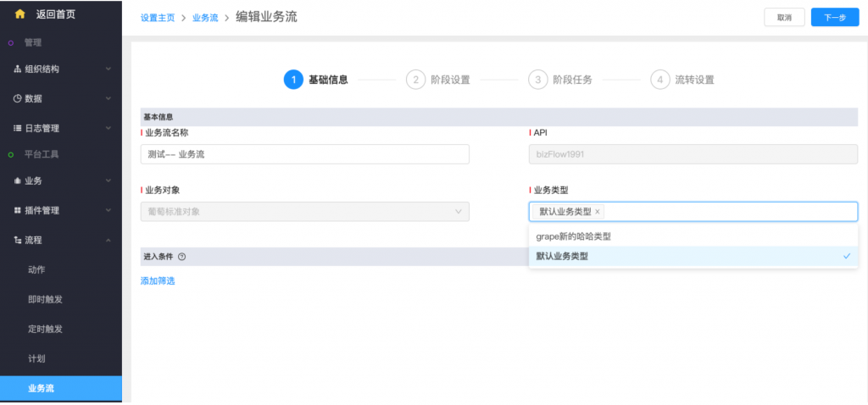Expand the 业务 sidebar menu
Screen dimensions: 868x405
[61, 180]
